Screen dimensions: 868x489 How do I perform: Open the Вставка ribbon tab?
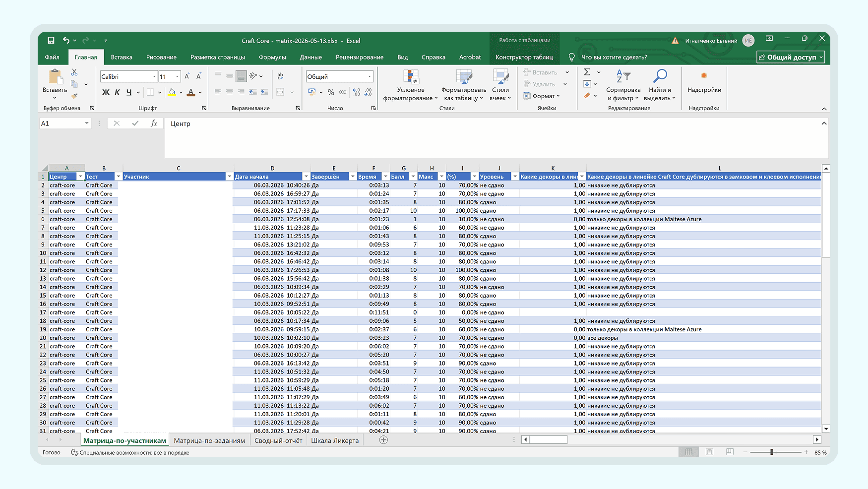(122, 57)
